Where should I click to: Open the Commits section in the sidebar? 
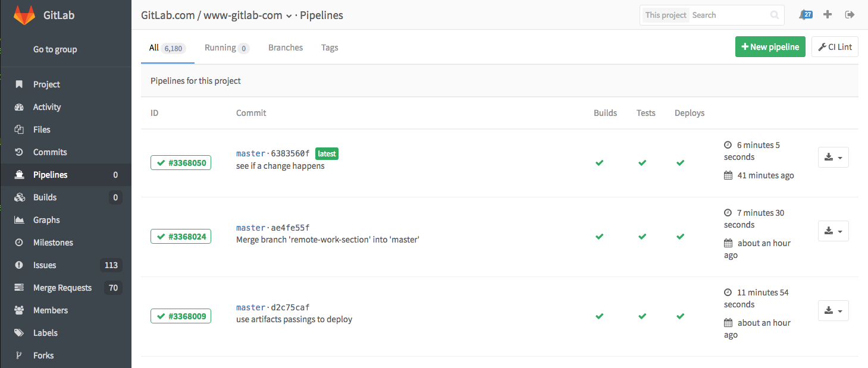click(x=48, y=152)
